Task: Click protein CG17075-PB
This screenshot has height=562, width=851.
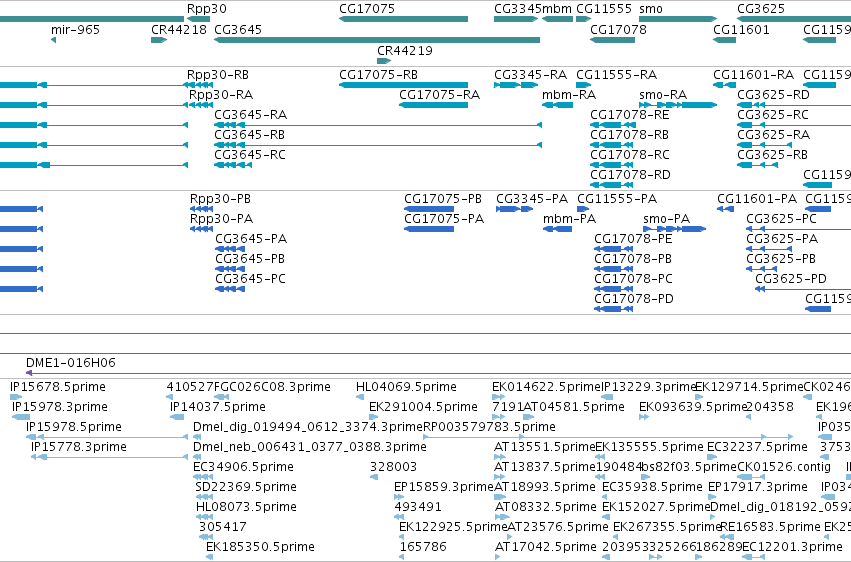Action: (443, 199)
